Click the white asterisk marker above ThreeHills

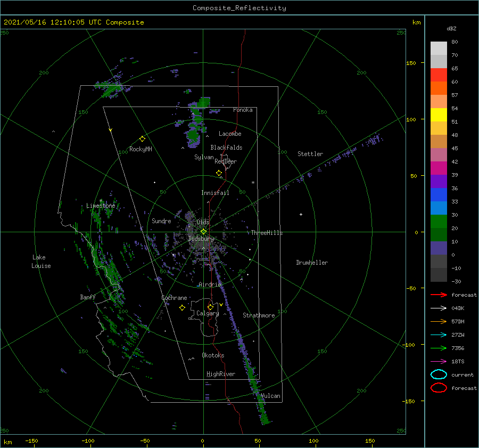pos(253,183)
